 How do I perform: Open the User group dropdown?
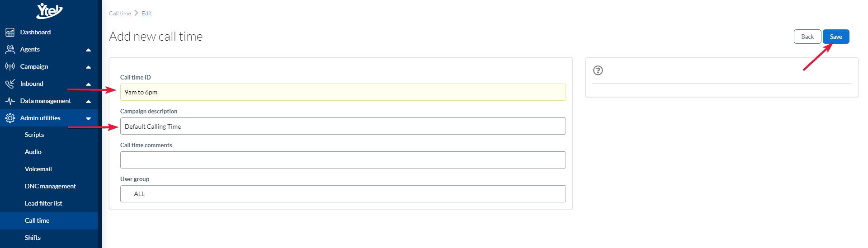(343, 194)
